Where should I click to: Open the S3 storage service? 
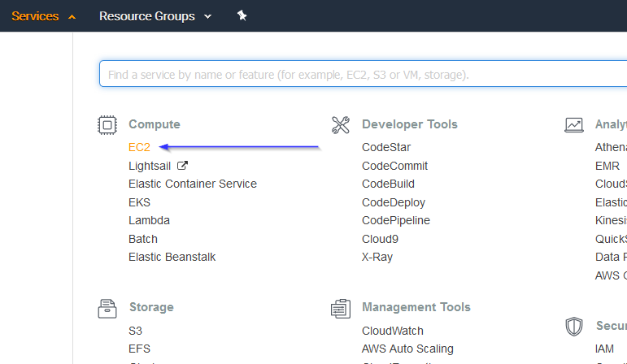(135, 331)
